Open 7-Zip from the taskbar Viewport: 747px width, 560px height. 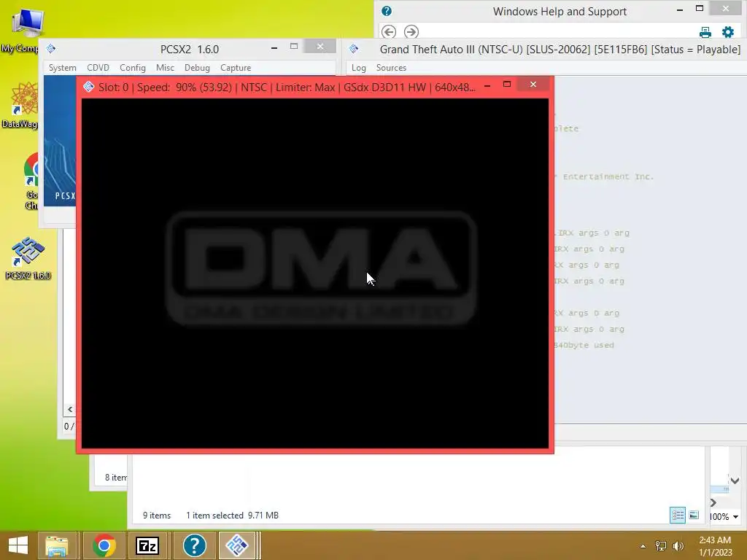(147, 545)
